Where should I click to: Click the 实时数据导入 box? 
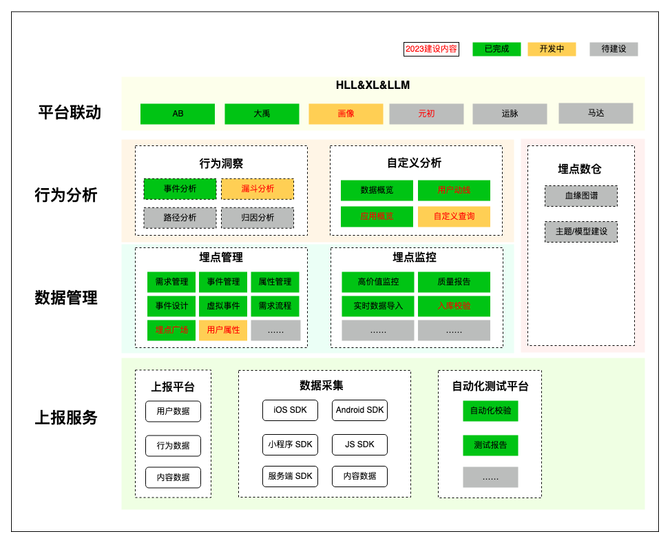(378, 306)
